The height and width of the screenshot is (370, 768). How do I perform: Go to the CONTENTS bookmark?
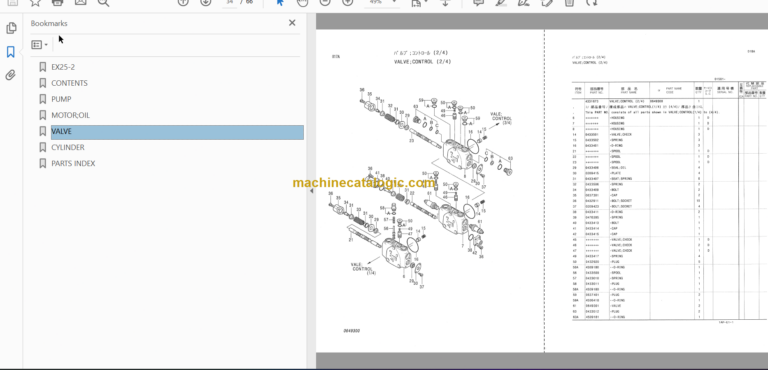click(x=70, y=83)
